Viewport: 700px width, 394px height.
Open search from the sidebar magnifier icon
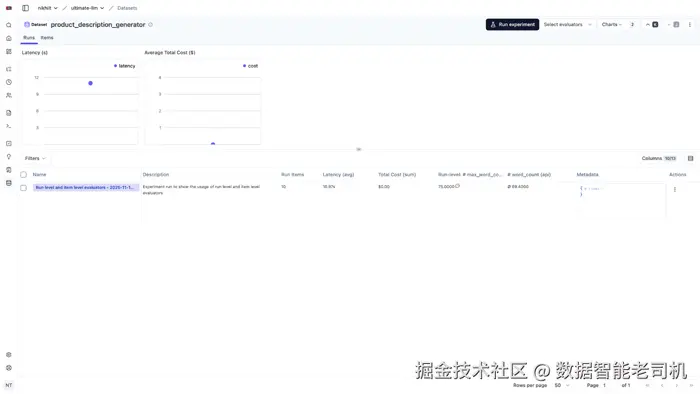pyautogui.click(x=8, y=25)
